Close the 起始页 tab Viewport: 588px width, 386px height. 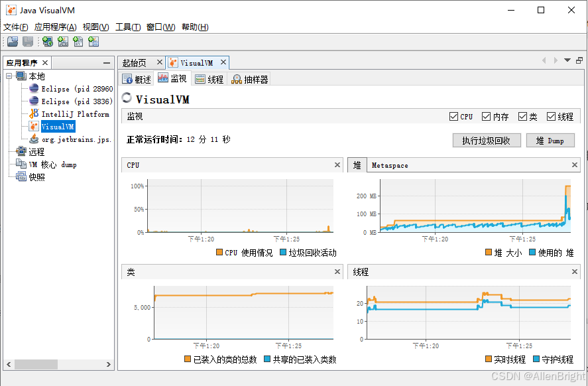[x=159, y=62]
